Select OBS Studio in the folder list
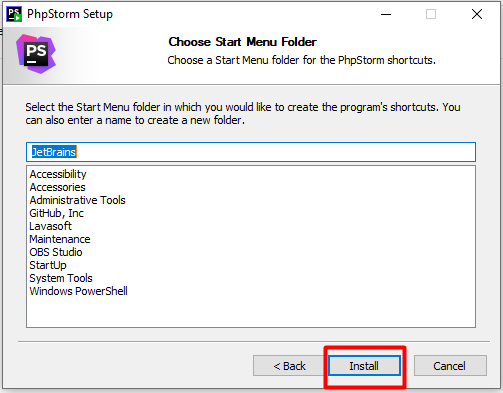503x393 pixels. (56, 252)
